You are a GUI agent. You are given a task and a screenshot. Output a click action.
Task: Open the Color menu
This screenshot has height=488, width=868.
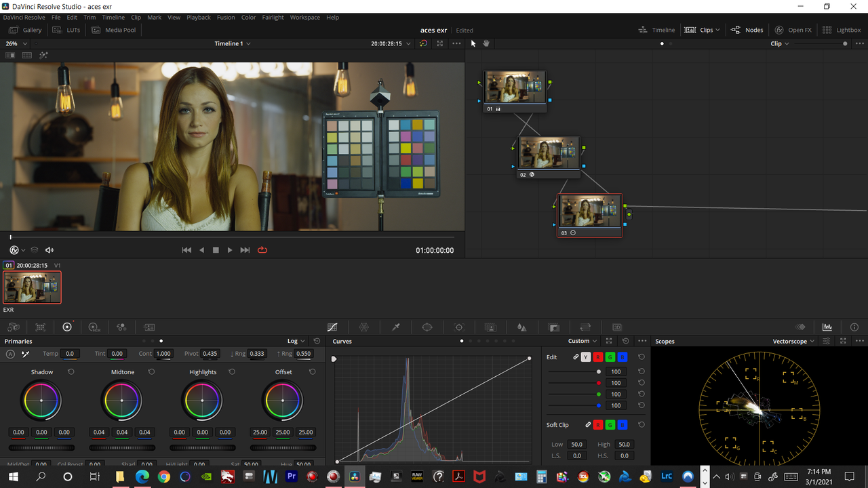coord(249,17)
